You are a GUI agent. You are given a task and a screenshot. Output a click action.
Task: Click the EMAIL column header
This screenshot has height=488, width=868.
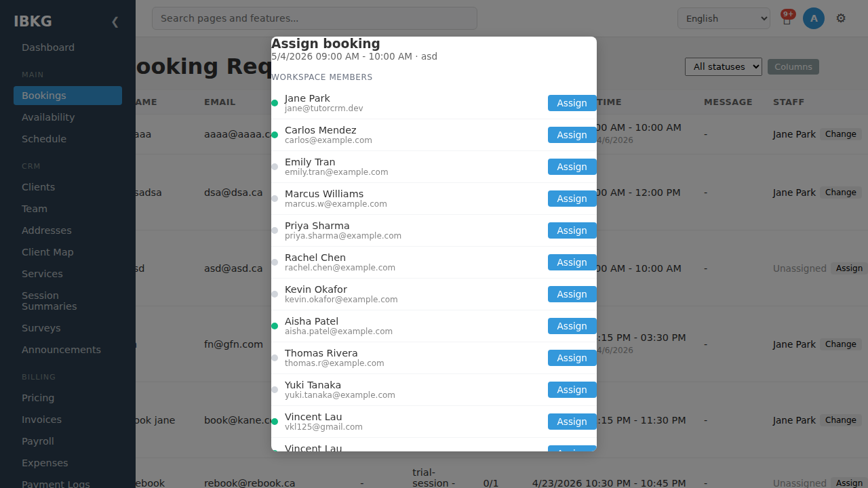(220, 102)
